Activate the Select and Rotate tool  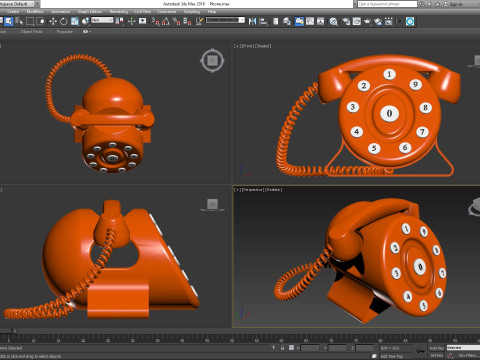[63, 21]
